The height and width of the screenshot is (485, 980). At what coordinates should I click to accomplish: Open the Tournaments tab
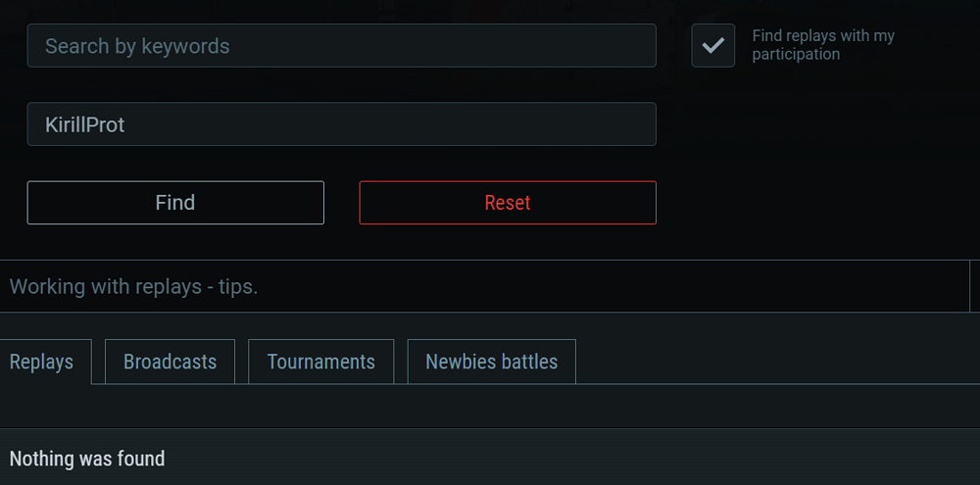click(x=320, y=362)
